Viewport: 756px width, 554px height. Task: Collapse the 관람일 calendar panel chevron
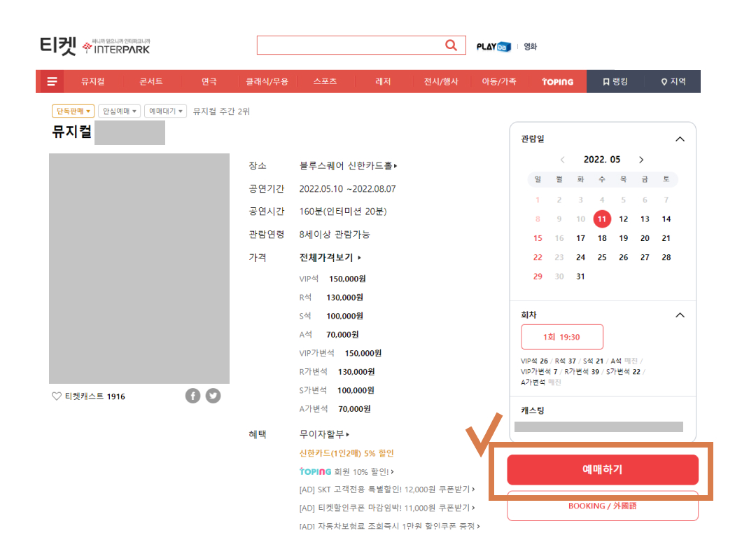(680, 138)
